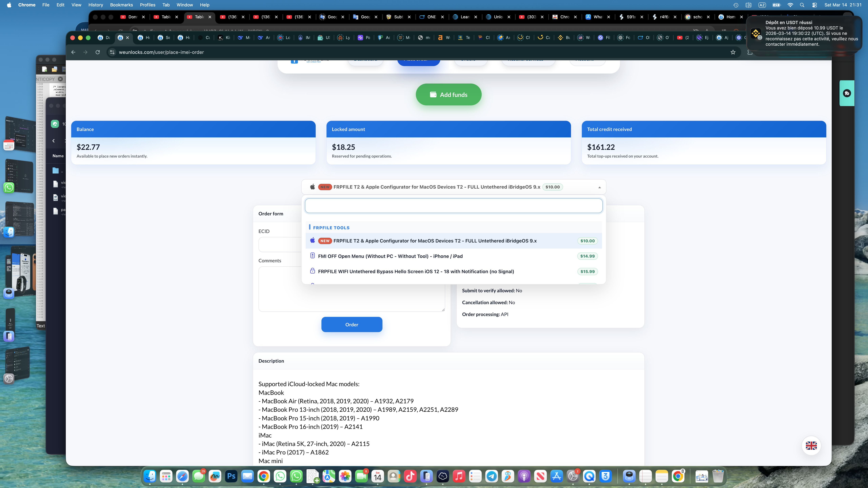Click the battery status icon
868x488 pixels.
point(776,5)
